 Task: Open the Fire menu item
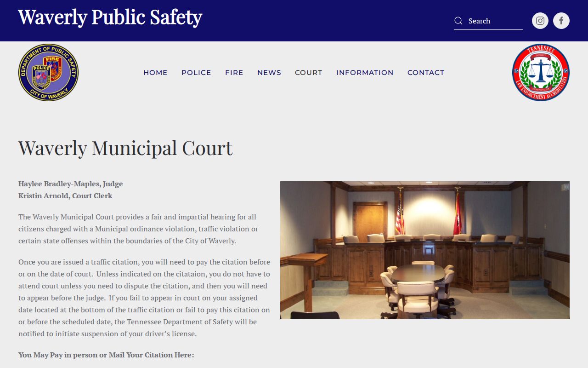point(234,73)
